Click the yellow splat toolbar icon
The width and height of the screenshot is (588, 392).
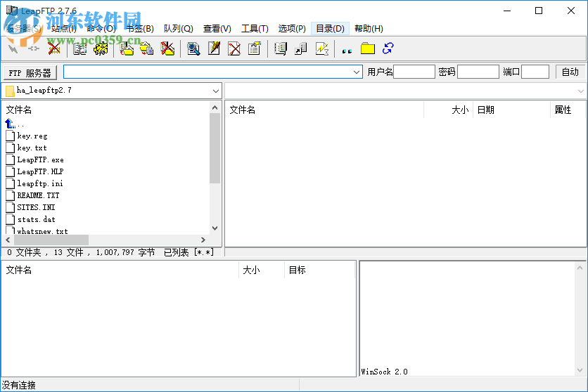click(101, 48)
